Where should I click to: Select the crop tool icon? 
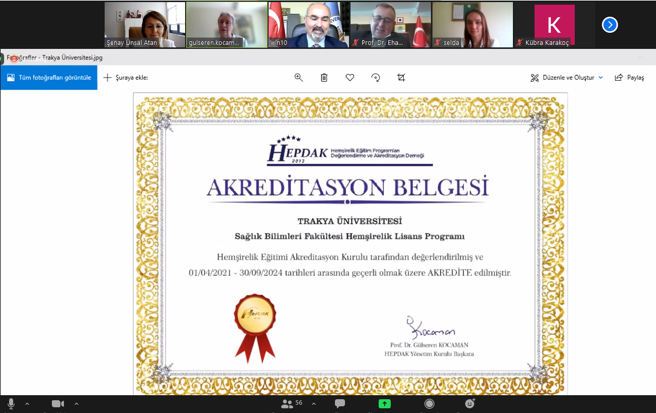pyautogui.click(x=401, y=77)
